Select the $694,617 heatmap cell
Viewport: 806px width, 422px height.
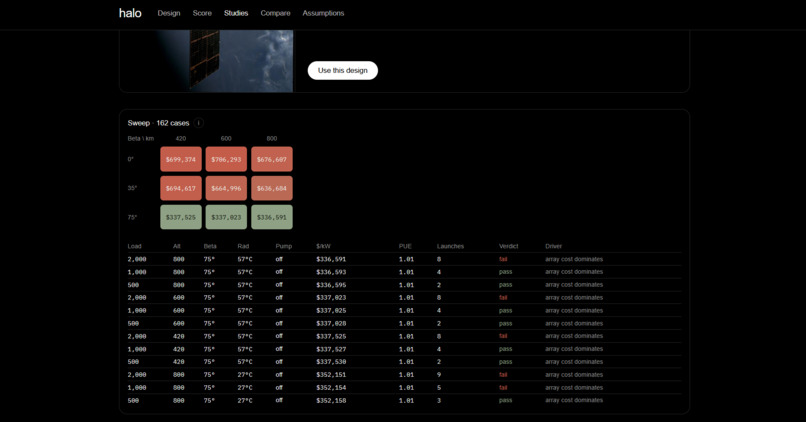(x=181, y=188)
